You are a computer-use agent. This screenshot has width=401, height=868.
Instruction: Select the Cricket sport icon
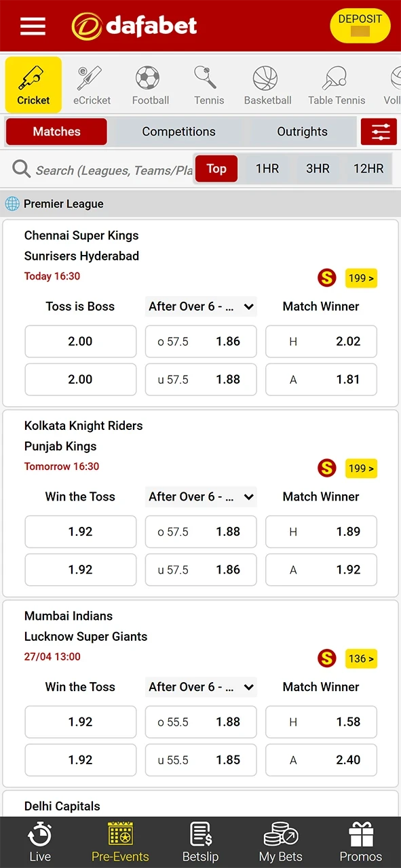tap(33, 83)
